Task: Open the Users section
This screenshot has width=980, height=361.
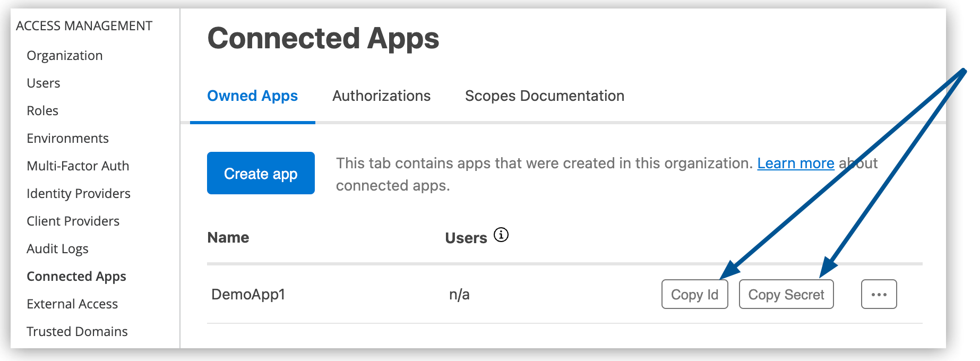Action: tap(43, 83)
